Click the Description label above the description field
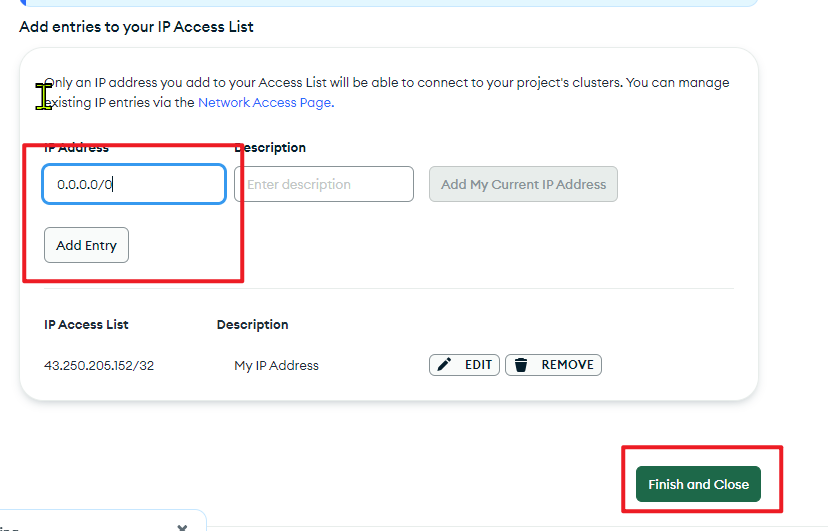This screenshot has height=531, width=828. pos(270,148)
